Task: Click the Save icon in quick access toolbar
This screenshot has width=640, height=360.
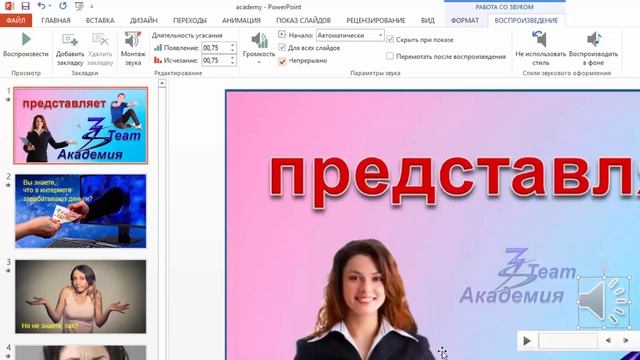Action: (x=25, y=6)
